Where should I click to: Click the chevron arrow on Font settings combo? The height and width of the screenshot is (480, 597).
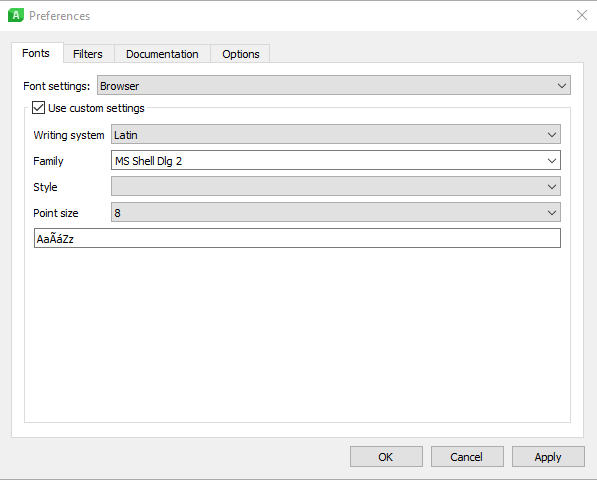(x=562, y=86)
